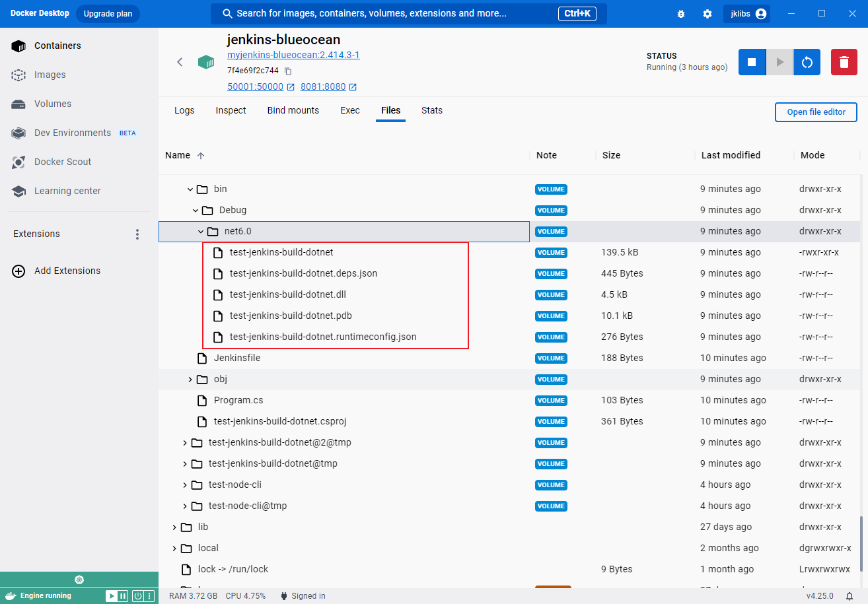Expand the obj folder

click(190, 380)
